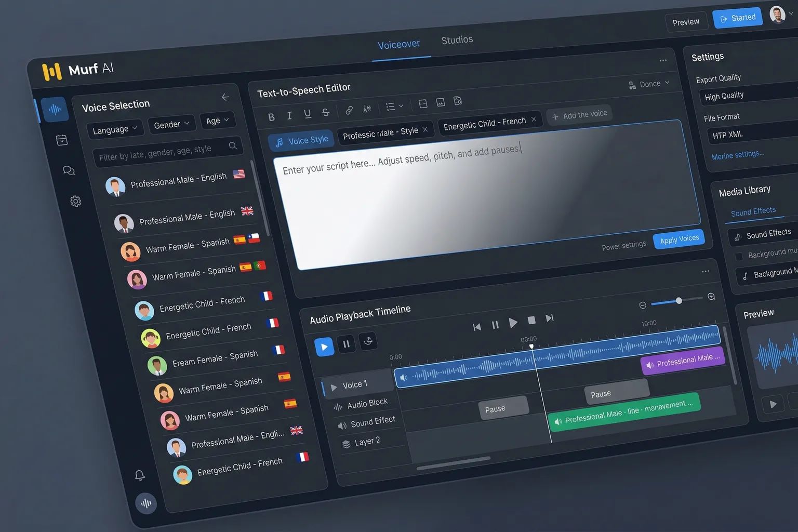Select the Layer 2 track row
Image resolution: width=798 pixels, height=532 pixels.
[362, 442]
